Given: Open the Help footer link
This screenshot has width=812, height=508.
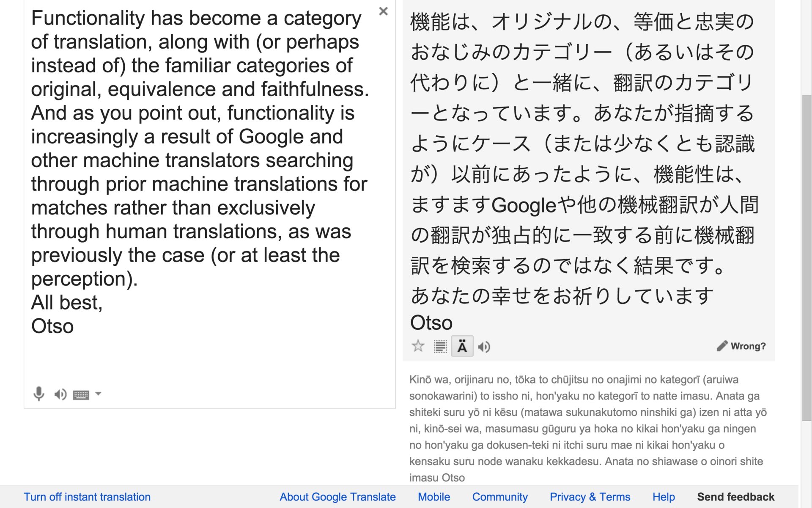Looking at the screenshot, I should tap(664, 497).
